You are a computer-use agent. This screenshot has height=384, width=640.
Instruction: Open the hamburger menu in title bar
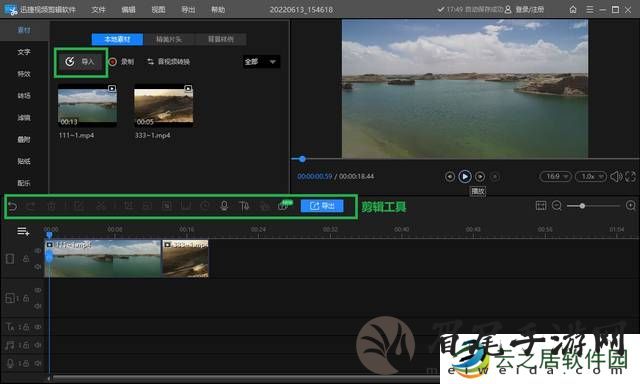coord(590,9)
